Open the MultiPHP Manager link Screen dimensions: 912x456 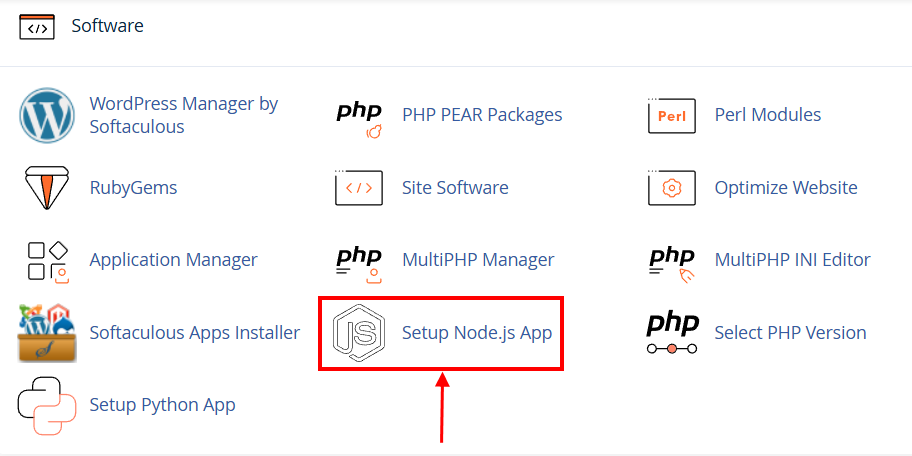478,259
